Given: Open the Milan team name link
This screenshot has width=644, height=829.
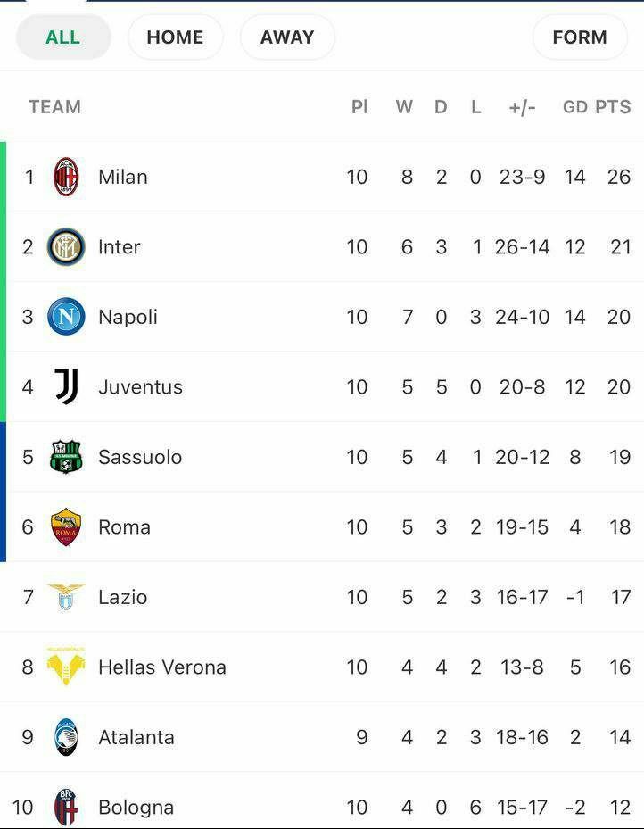Looking at the screenshot, I should click(123, 177).
